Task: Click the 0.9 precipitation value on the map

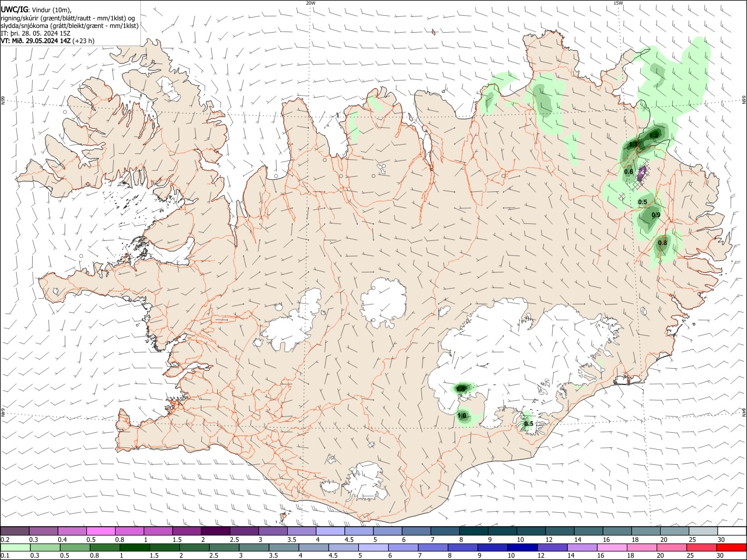Action: pyautogui.click(x=656, y=215)
